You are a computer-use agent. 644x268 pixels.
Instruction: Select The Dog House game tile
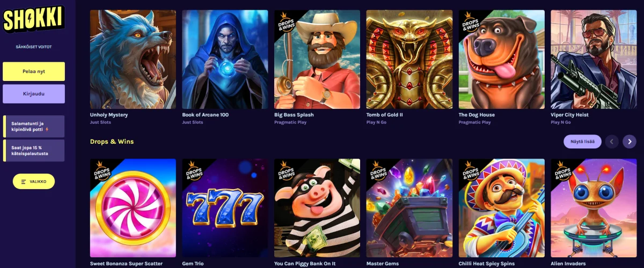(502, 59)
